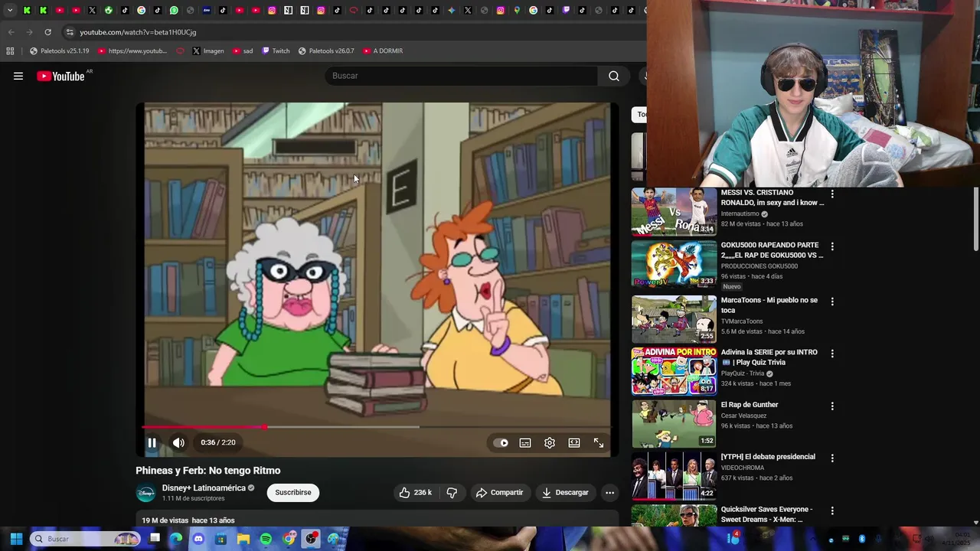Open [YTPH] El debate presidencial title
980x551 pixels.
click(x=768, y=457)
